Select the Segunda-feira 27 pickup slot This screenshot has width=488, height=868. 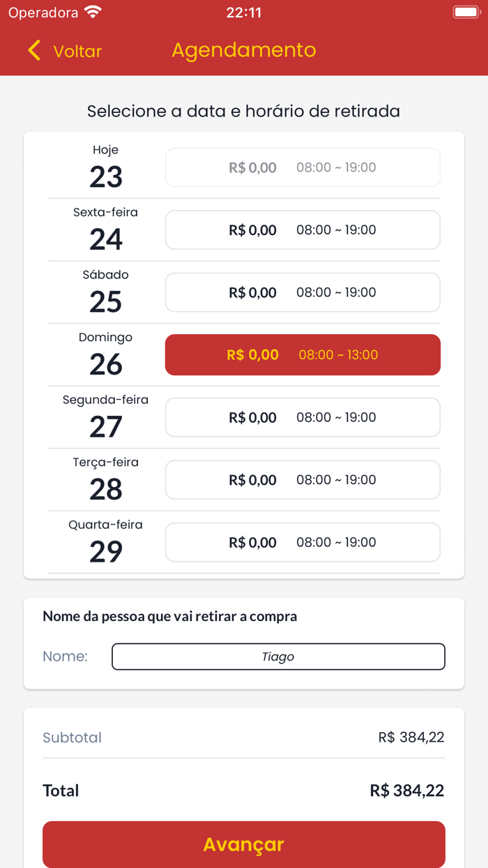[303, 417]
